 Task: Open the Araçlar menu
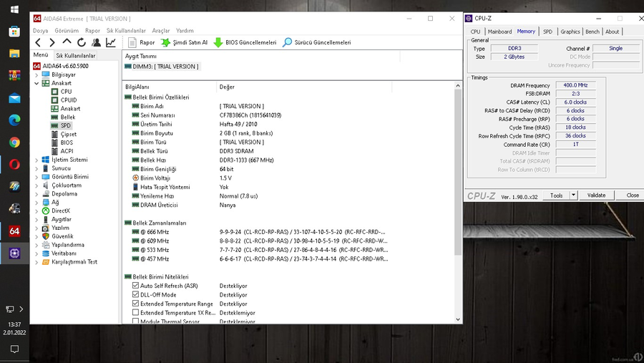[x=160, y=30]
